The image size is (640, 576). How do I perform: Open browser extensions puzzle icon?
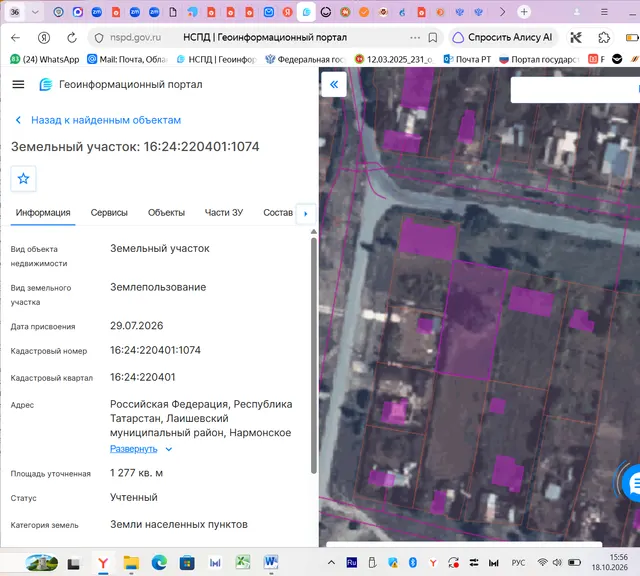[x=604, y=38]
